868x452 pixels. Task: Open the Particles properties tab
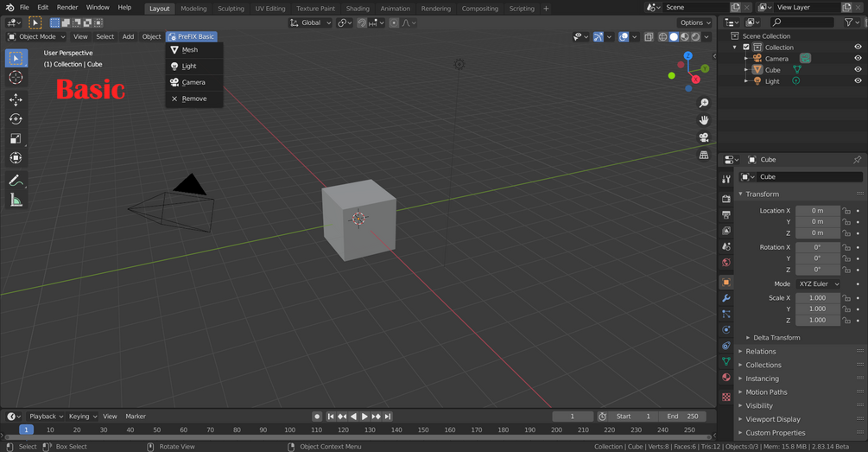tap(726, 314)
